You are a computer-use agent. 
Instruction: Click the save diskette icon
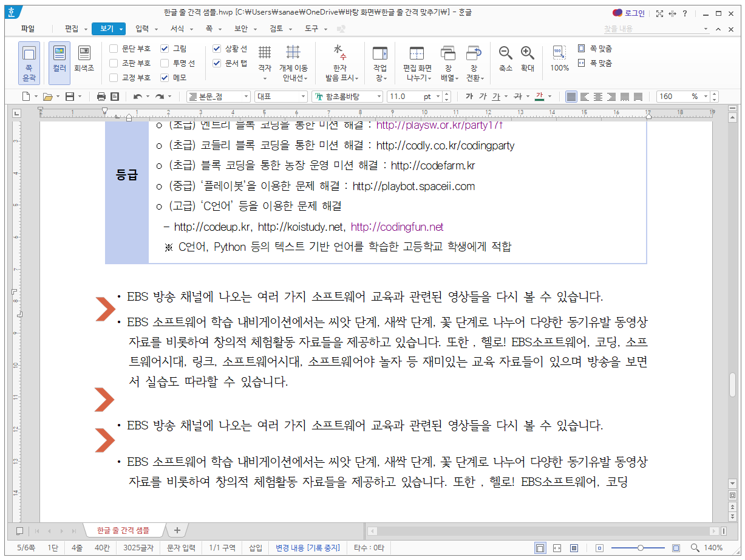(x=70, y=97)
